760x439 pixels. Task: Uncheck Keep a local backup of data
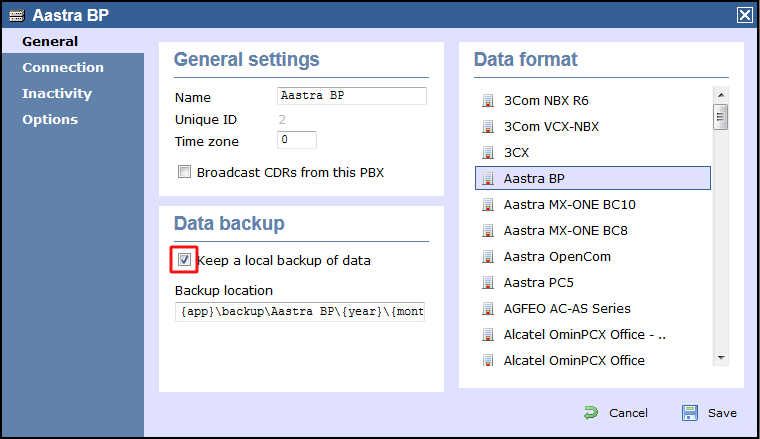point(184,260)
